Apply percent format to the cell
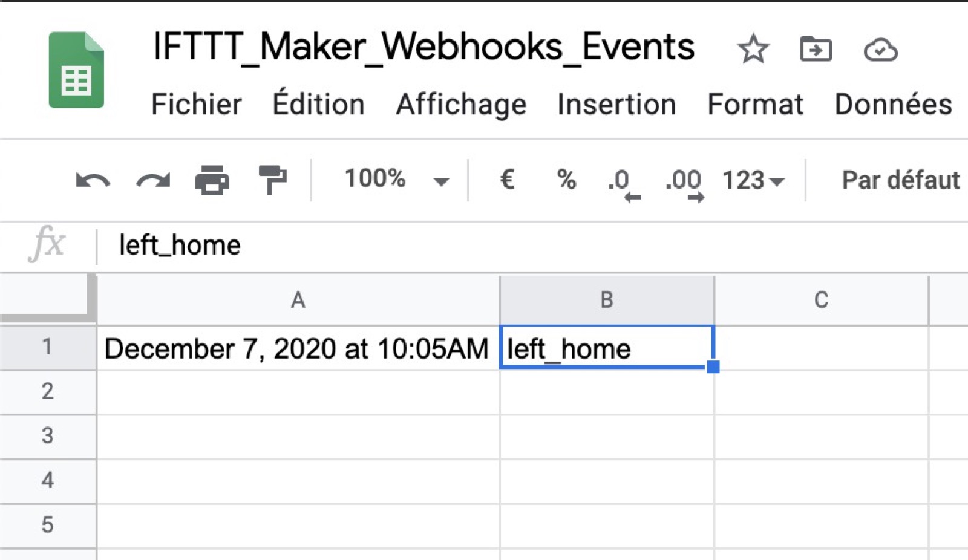Screen dimensions: 968x560 [x=566, y=179]
